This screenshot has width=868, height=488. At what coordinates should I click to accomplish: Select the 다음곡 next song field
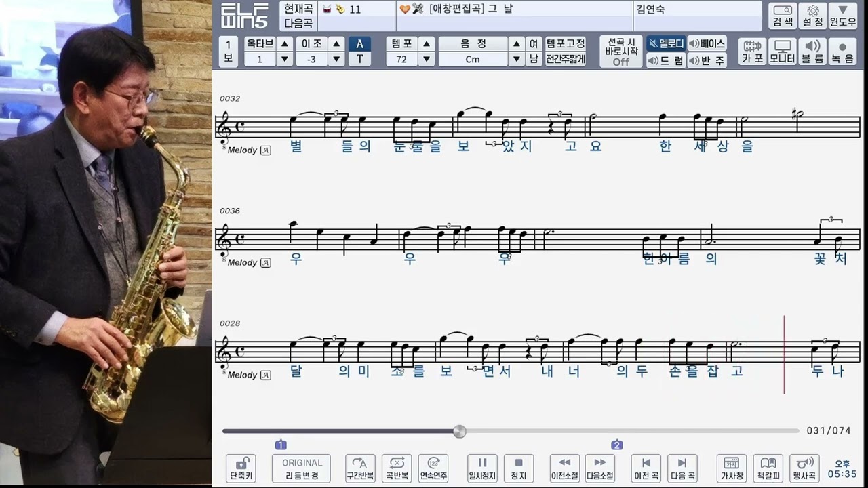click(x=298, y=23)
